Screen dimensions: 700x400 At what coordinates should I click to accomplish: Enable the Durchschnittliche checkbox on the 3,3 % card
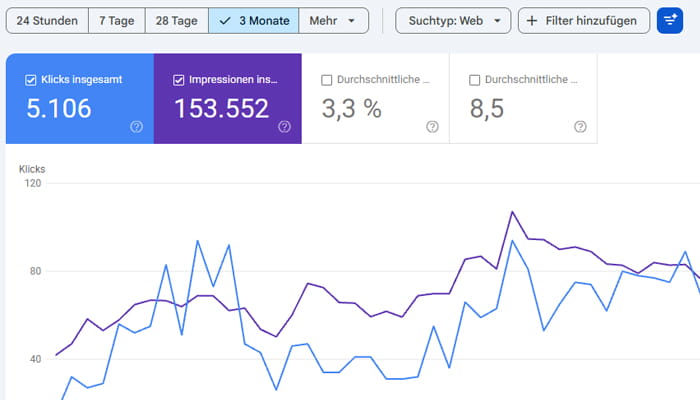[x=327, y=80]
